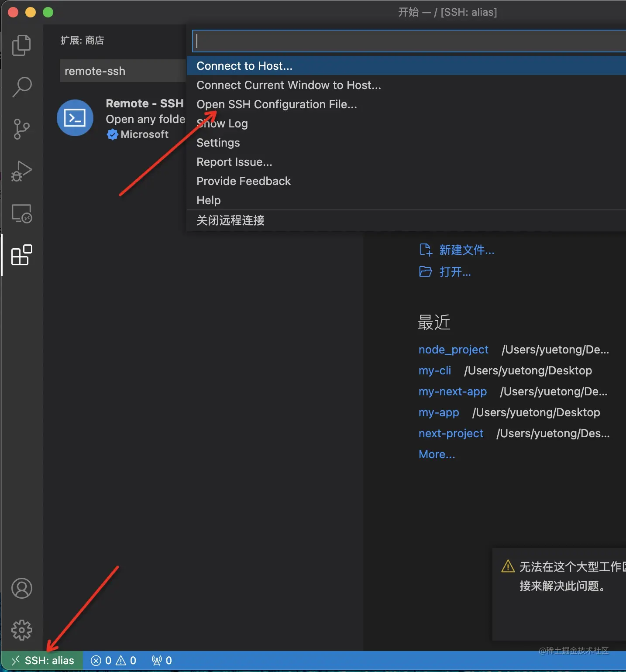Click the large workspace warning notification text

(572, 576)
